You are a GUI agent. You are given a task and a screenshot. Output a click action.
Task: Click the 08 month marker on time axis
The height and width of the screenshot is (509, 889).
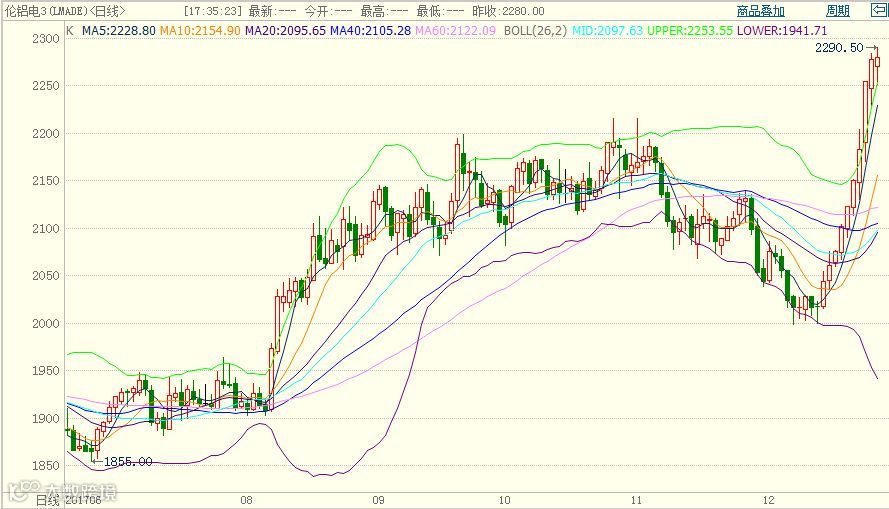246,500
